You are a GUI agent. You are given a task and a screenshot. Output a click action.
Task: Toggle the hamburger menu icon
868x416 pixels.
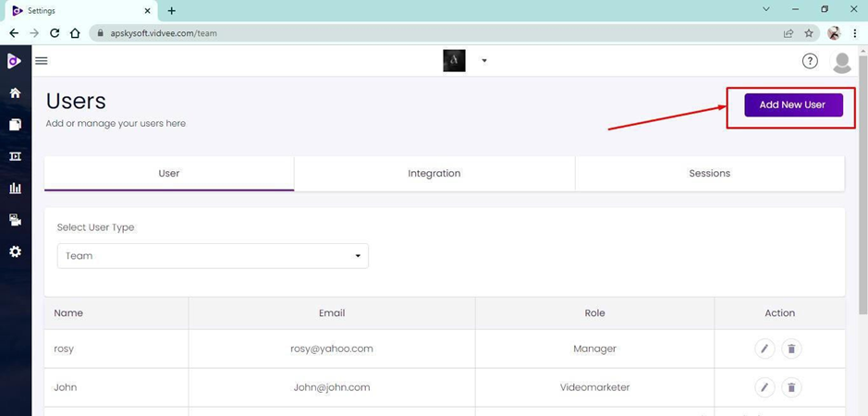coord(42,61)
